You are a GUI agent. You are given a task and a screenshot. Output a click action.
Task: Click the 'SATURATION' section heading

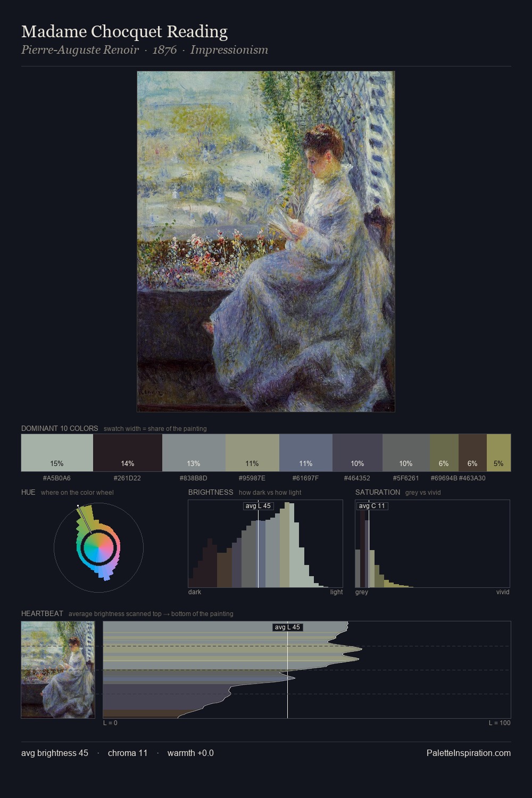[378, 492]
